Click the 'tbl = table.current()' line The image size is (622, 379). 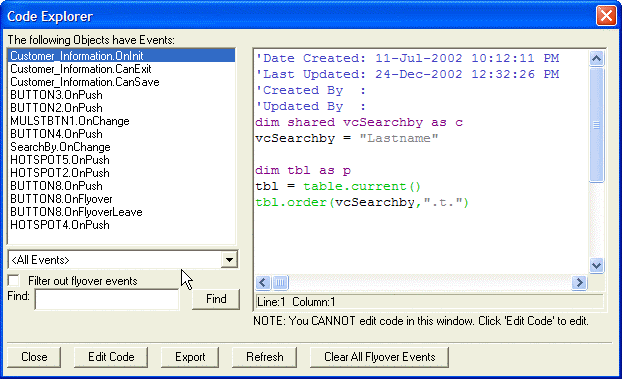[x=338, y=186]
